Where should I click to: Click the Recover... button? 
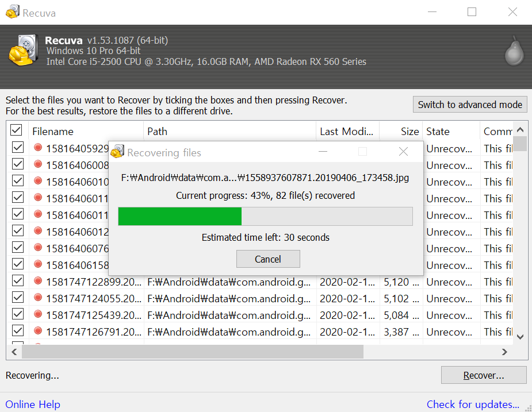(x=484, y=375)
